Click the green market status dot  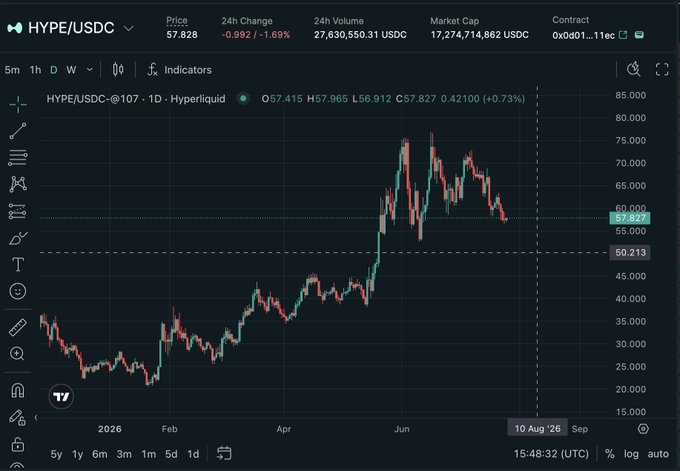pyautogui.click(x=243, y=98)
